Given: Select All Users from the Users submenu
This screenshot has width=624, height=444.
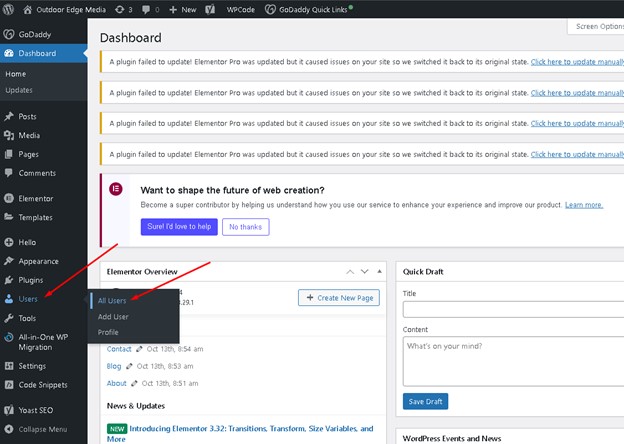Looking at the screenshot, I should pyautogui.click(x=112, y=300).
